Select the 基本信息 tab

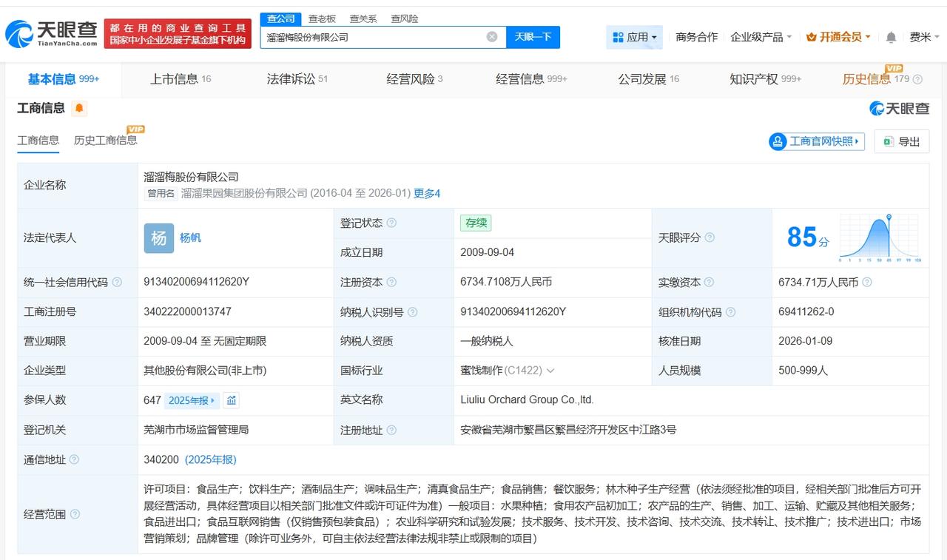pyautogui.click(x=64, y=79)
